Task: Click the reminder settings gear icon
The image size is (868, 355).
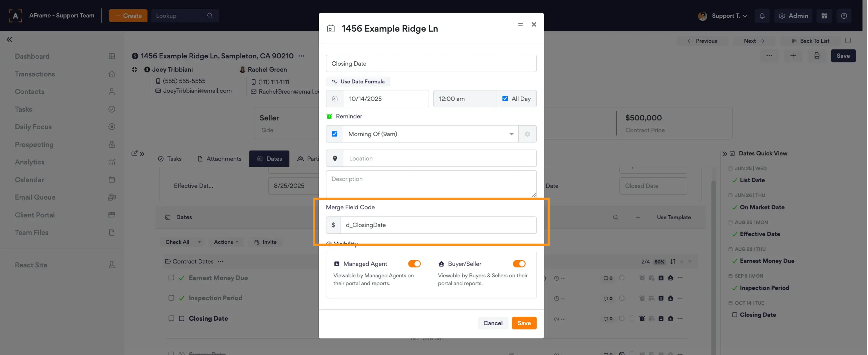Action: (527, 134)
